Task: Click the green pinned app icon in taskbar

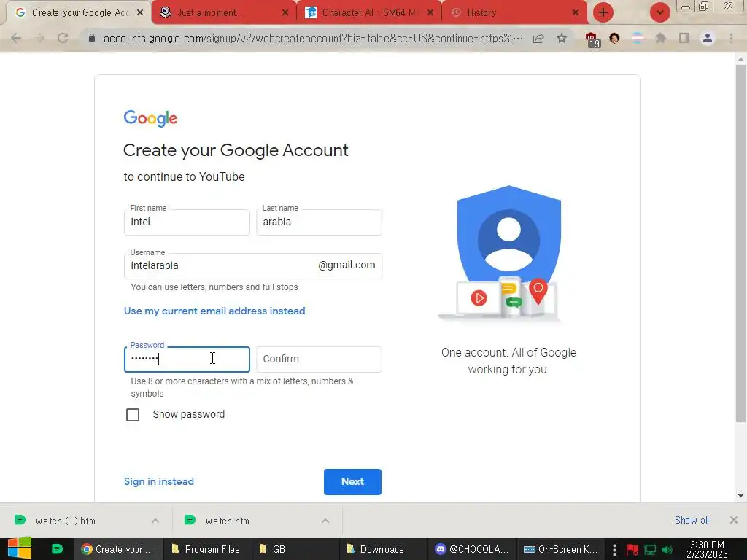Action: tap(57, 549)
